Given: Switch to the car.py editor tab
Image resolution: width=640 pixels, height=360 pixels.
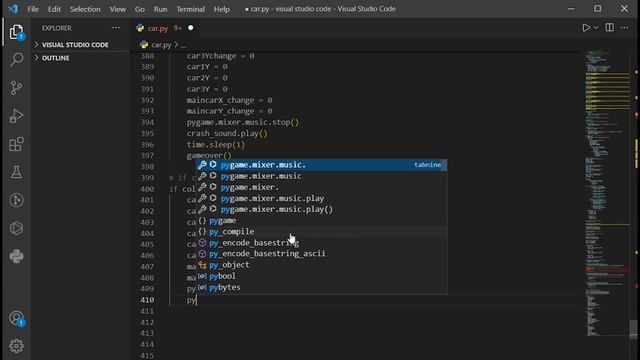Looking at the screenshot, I should point(158,28).
